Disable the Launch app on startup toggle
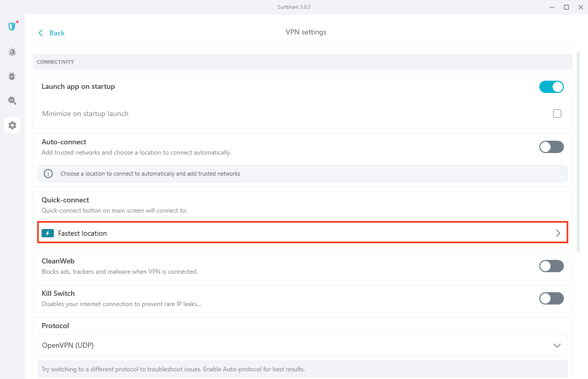This screenshot has width=588, height=379. 551,87
